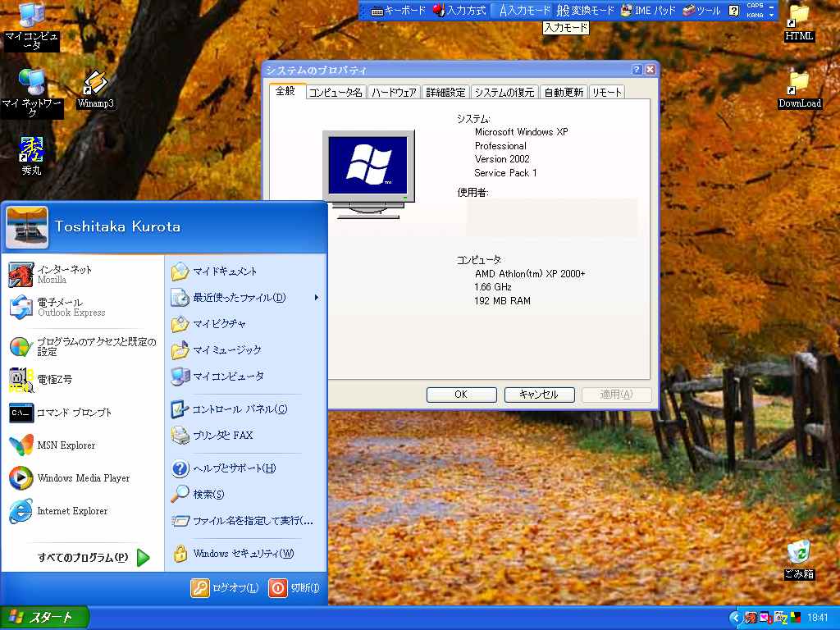Click the 切断 button in Start menu
Image resolution: width=840 pixels, height=630 pixels.
[x=294, y=587]
